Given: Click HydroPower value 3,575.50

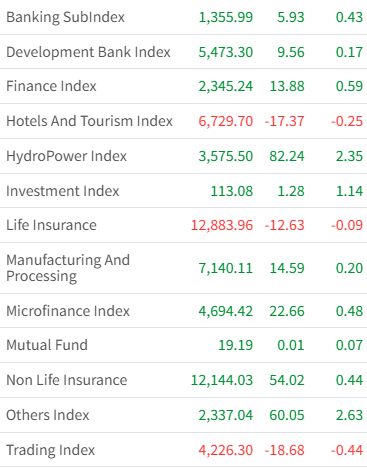Looking at the screenshot, I should tap(226, 156).
